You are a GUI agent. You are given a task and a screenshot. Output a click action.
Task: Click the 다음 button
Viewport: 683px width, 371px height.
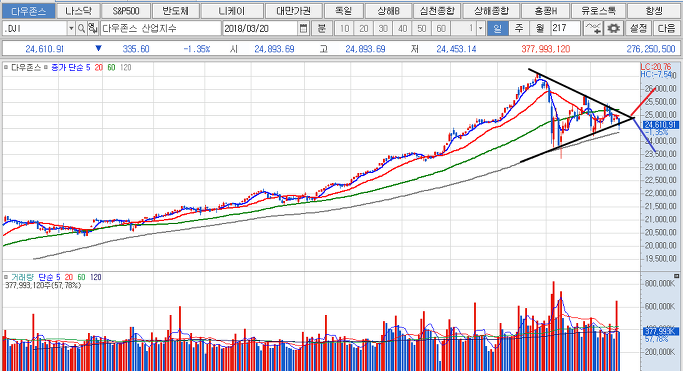click(666, 29)
